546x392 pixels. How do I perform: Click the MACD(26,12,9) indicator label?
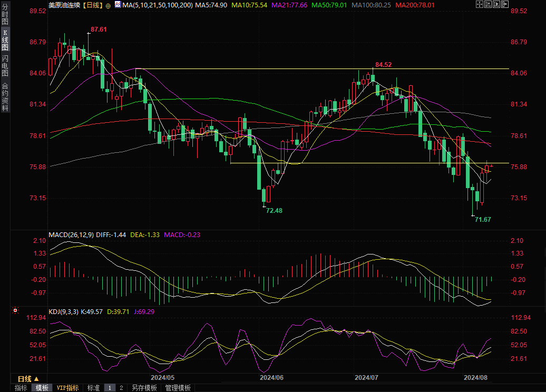[x=71, y=234]
